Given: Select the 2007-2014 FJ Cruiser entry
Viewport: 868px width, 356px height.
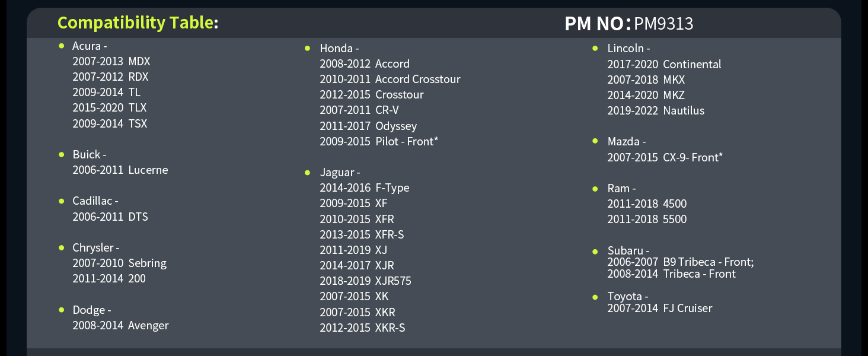Looking at the screenshot, I should pyautogui.click(x=659, y=309).
